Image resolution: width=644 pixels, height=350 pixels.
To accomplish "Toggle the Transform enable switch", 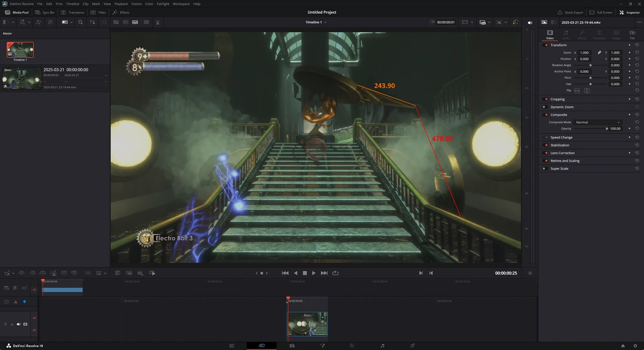I will 546,45.
